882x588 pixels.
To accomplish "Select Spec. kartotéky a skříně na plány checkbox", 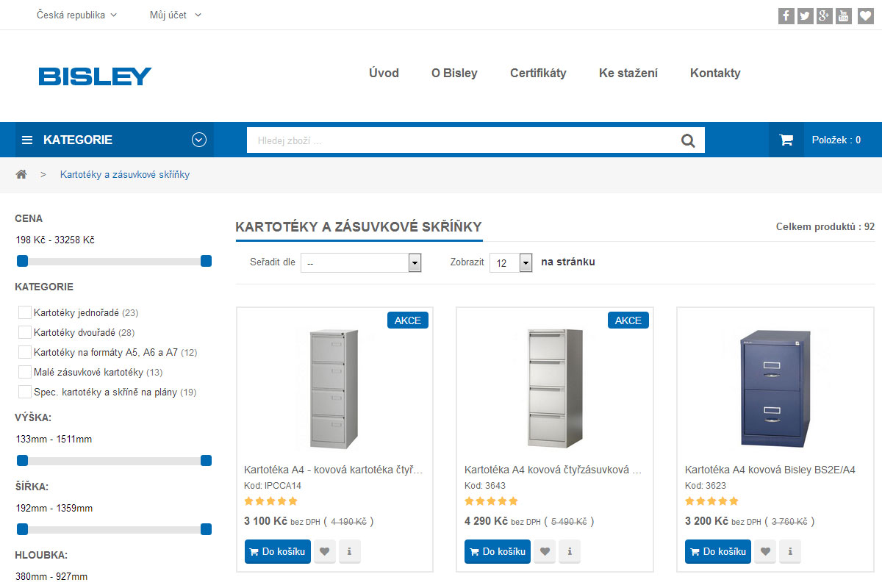I will [x=25, y=392].
